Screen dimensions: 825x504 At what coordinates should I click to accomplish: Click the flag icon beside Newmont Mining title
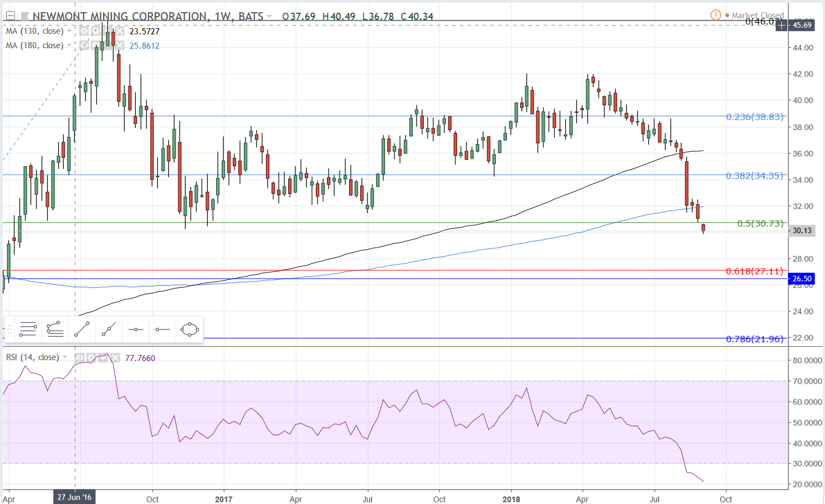pyautogui.click(x=25, y=16)
